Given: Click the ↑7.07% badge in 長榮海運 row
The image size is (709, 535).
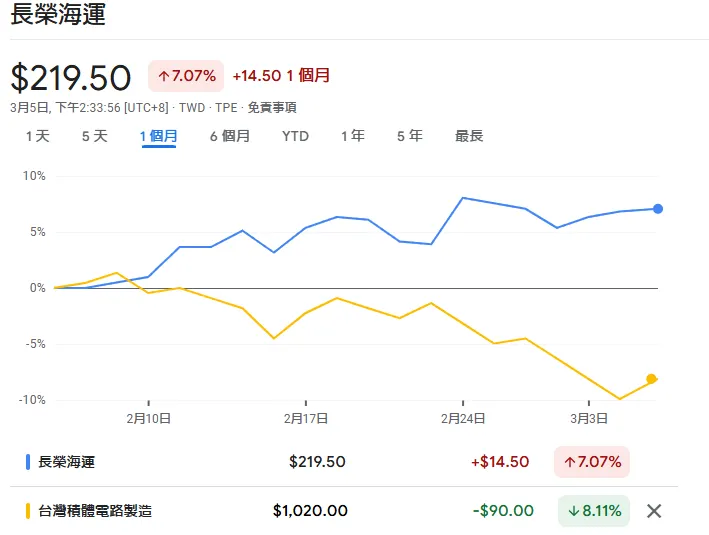Looking at the screenshot, I should 592,462.
